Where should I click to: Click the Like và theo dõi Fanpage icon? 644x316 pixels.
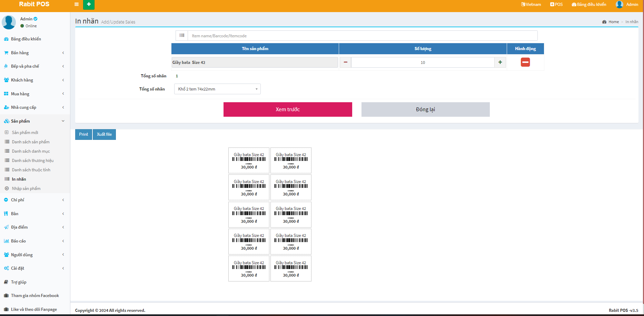click(x=6, y=309)
